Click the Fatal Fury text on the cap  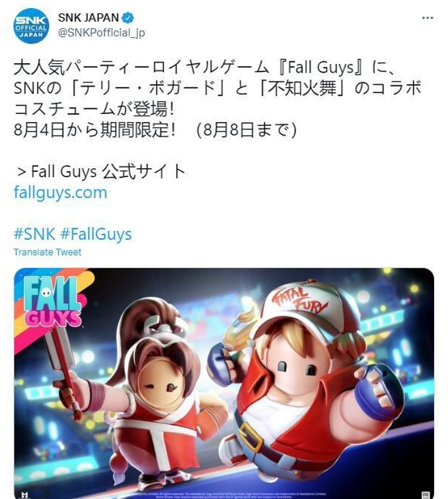(x=300, y=300)
